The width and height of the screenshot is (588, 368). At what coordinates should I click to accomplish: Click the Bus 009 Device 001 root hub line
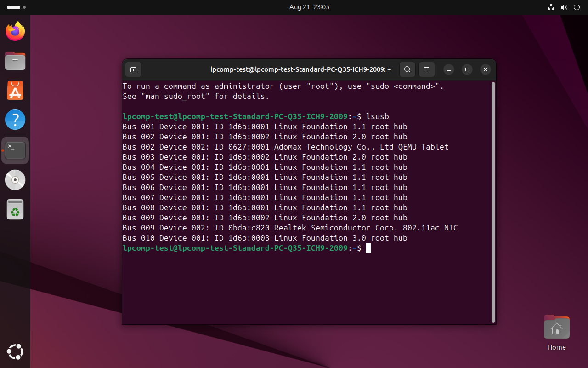pyautogui.click(x=265, y=218)
